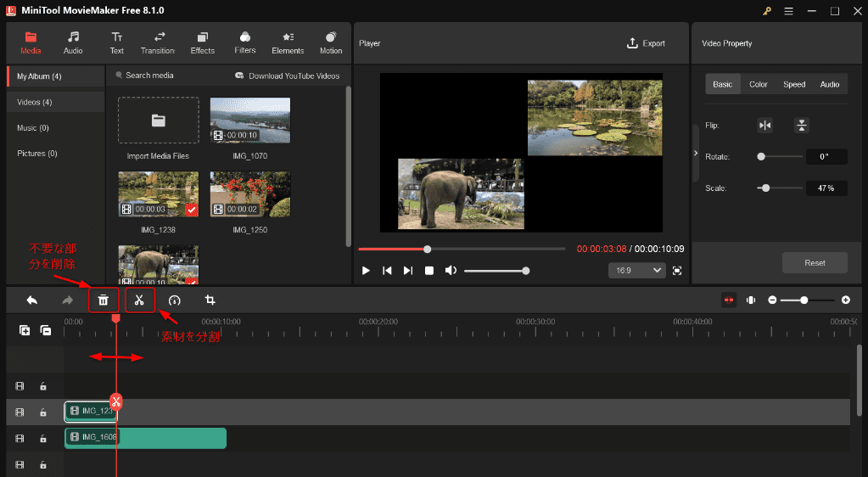The image size is (868, 477).
Task: Click the zoom-to-fit timeline icon
Action: pos(751,300)
